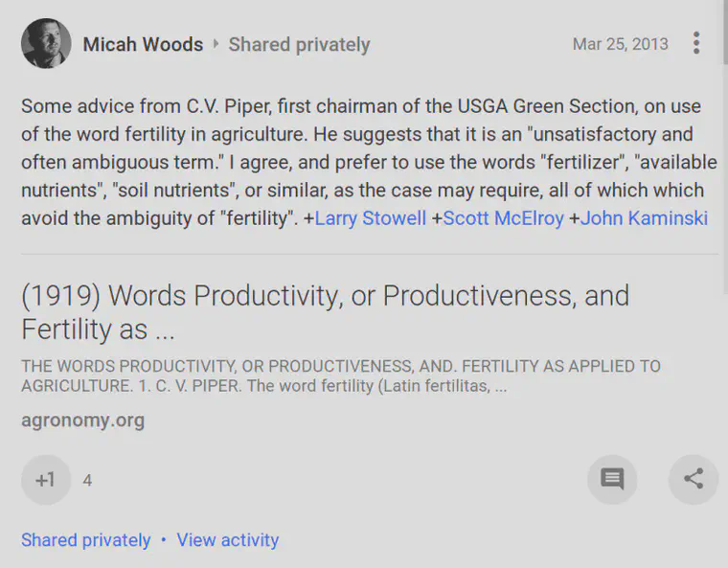The width and height of the screenshot is (728, 568).
Task: Open the three-dot post options menu
Action: point(696,43)
